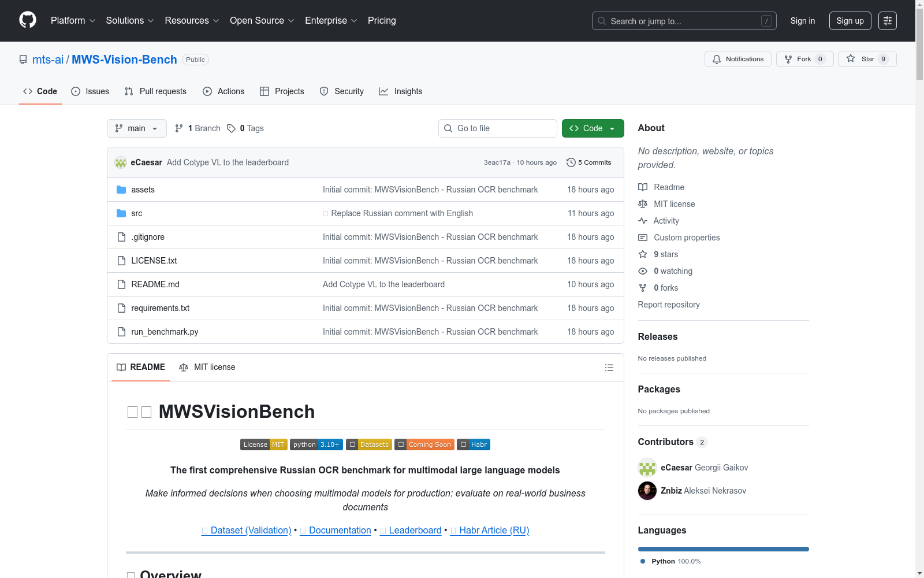Click the Python language bar
The image size is (924, 578).
[724, 549]
